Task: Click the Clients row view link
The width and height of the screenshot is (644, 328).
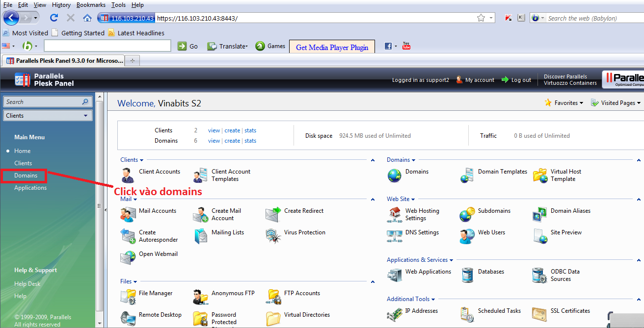Action: [214, 130]
